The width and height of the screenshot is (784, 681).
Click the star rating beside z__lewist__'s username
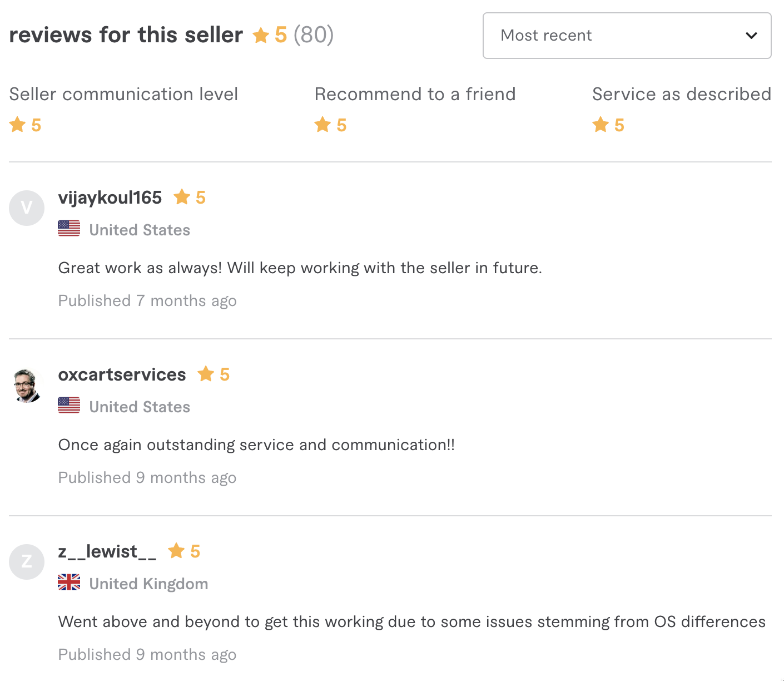click(183, 551)
